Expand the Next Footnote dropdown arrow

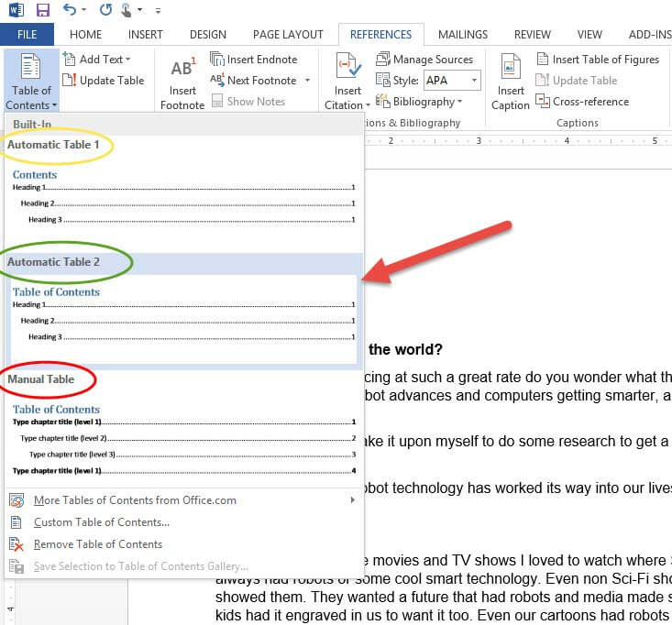[x=307, y=80]
